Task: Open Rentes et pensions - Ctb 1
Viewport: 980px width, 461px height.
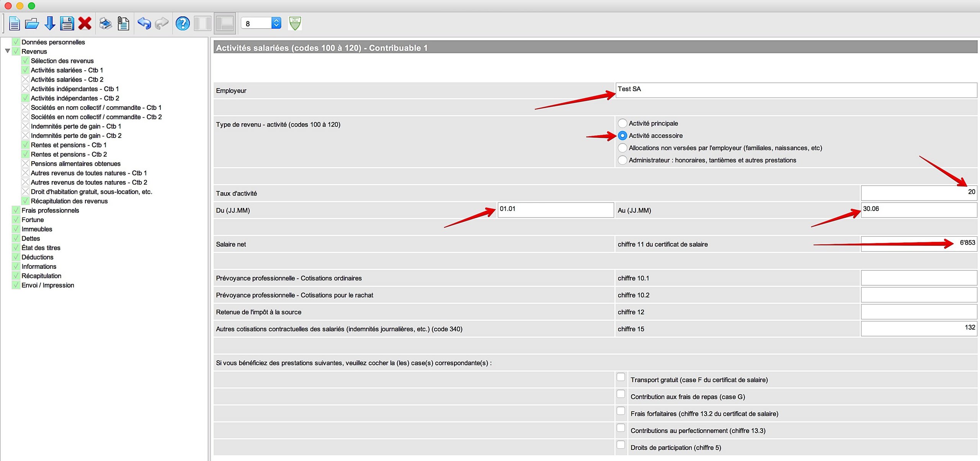Action: (x=69, y=145)
